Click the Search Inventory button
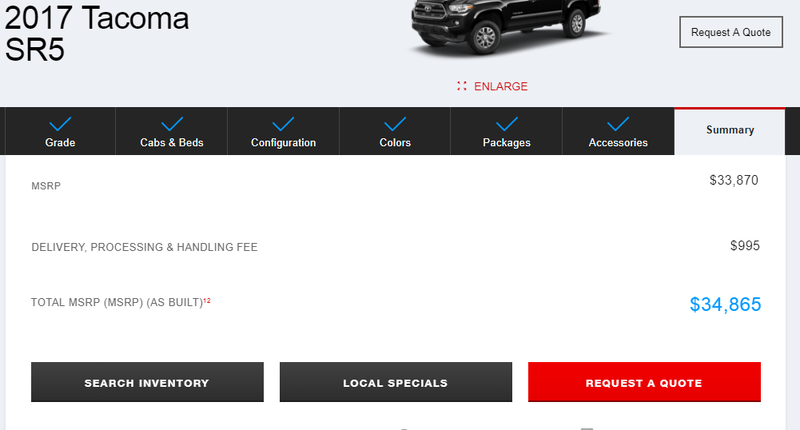Viewport: 800px width, 430px height. tap(147, 382)
